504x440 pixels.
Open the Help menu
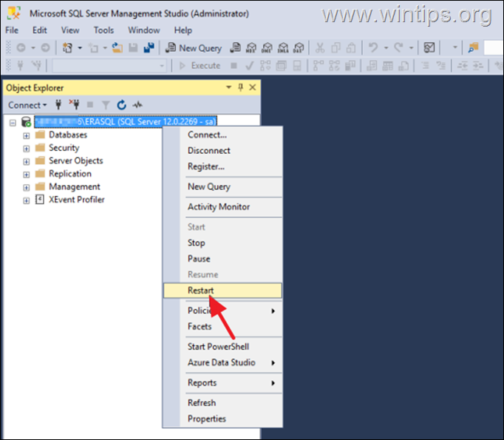(x=183, y=30)
